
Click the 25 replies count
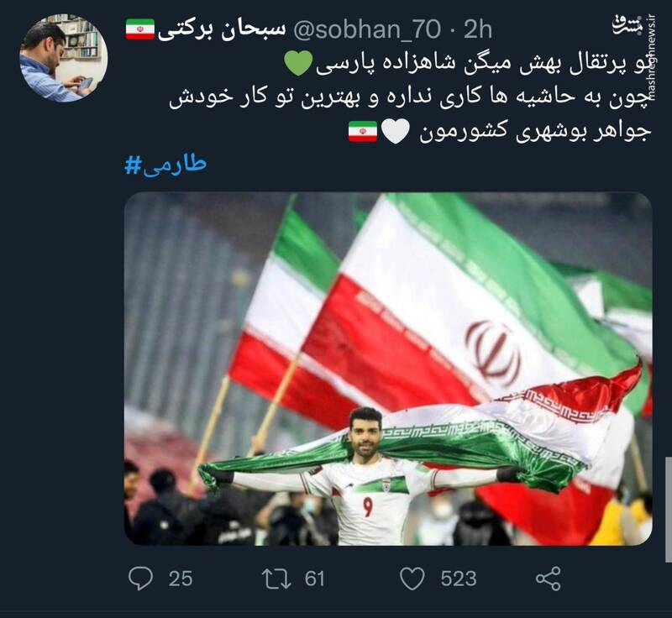[x=181, y=579]
